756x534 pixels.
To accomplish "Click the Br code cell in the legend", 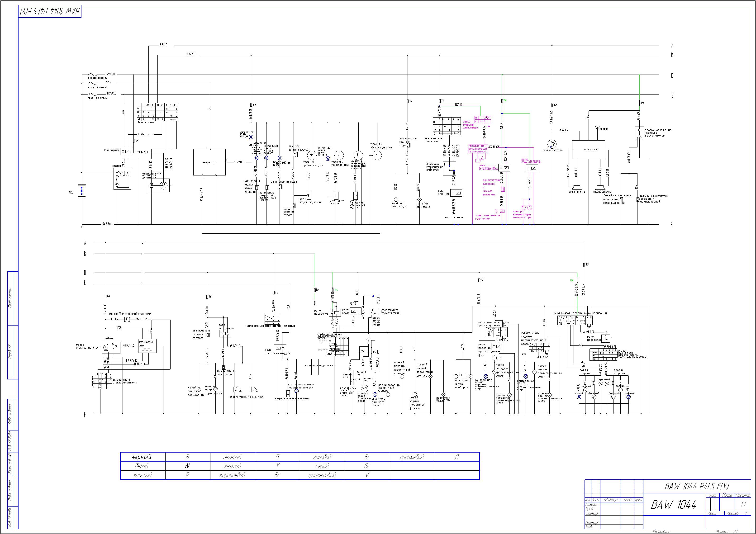I will [x=278, y=475].
